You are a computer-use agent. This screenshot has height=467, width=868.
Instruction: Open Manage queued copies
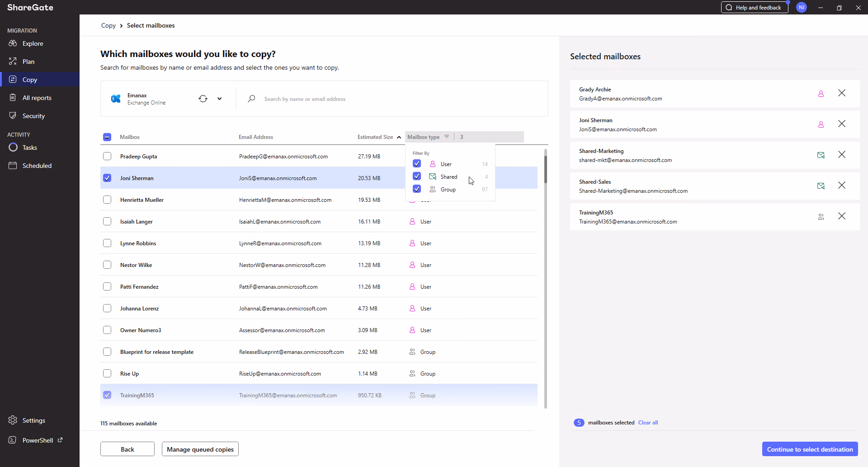point(200,449)
